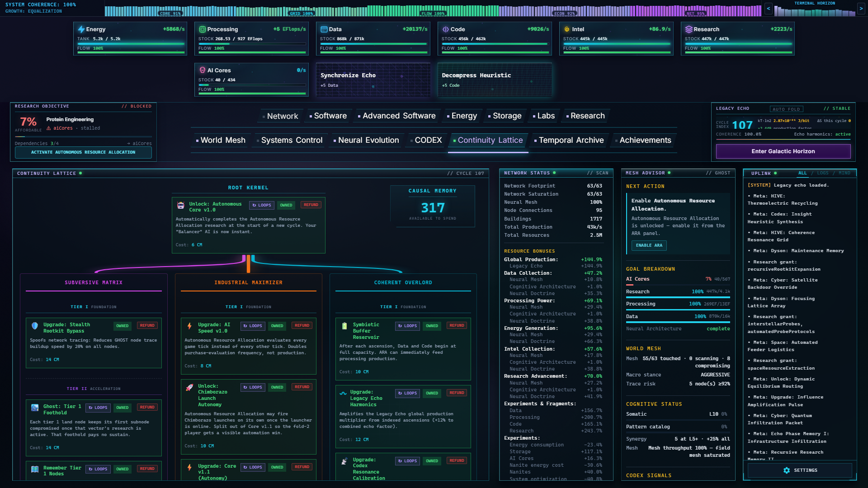
Task: Click the ENABLE ARA button
Action: coord(649,245)
